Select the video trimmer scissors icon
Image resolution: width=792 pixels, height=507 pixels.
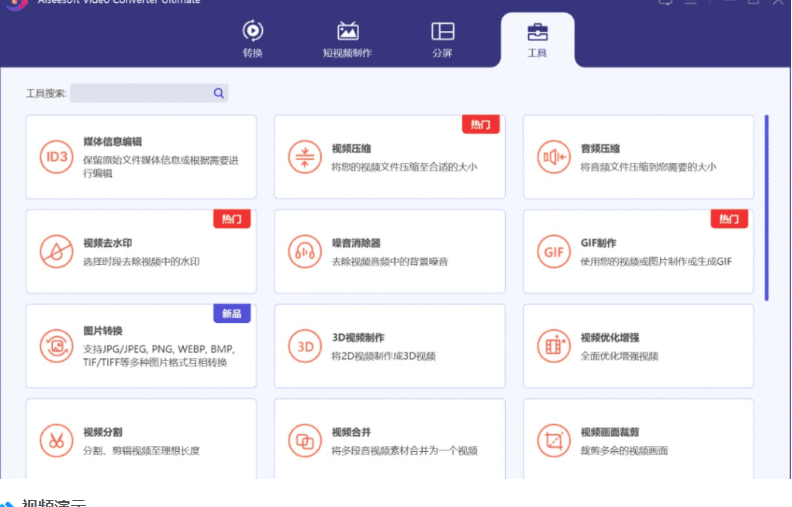[54, 440]
